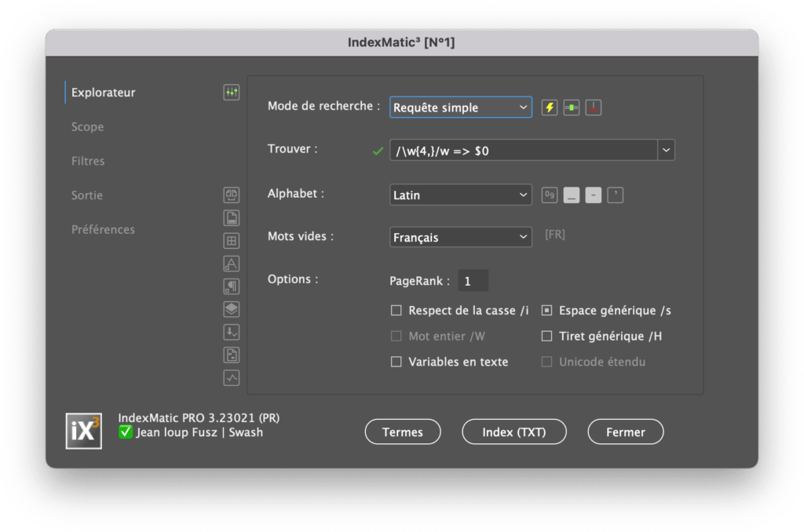Click the Jean loup Fusz | Swash text
Screen dimensions: 804x532
click(199, 432)
